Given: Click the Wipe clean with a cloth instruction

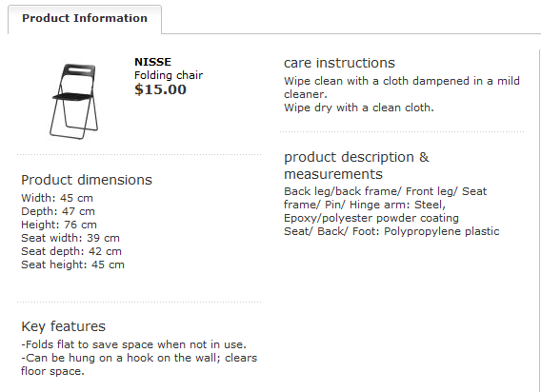Looking at the screenshot, I should (x=402, y=88).
